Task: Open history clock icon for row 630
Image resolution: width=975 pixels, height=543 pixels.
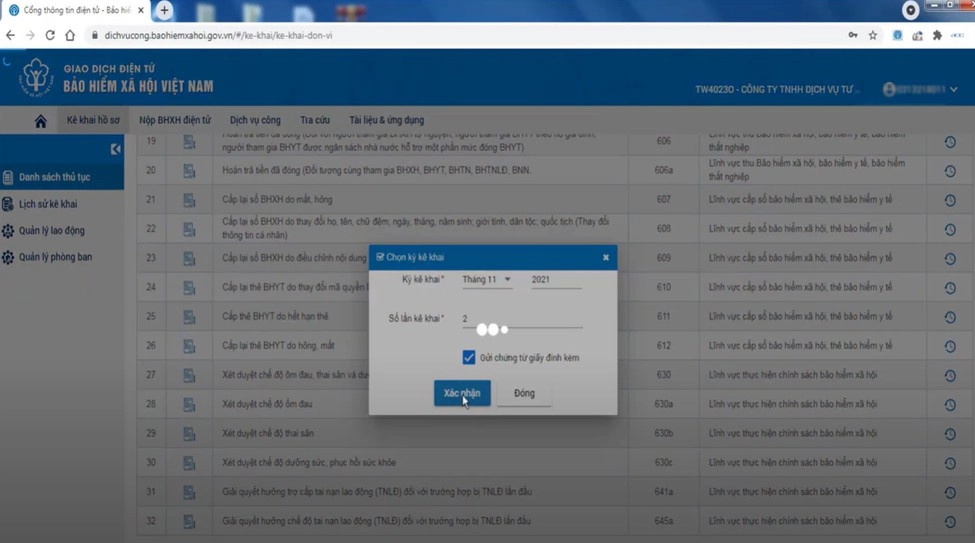Action: tap(949, 376)
